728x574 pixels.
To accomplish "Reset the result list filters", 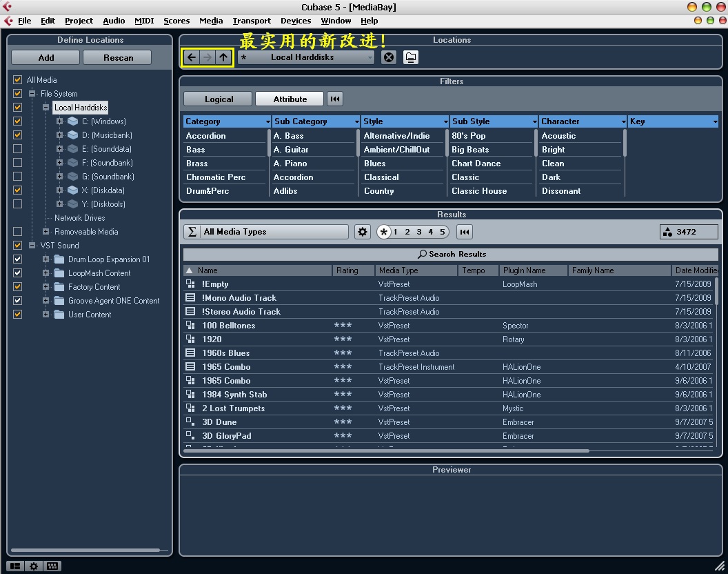I will point(464,231).
